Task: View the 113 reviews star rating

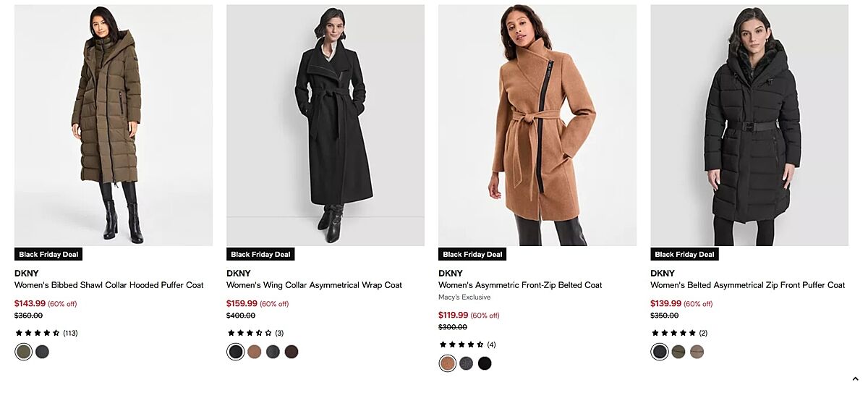Action: (x=46, y=333)
